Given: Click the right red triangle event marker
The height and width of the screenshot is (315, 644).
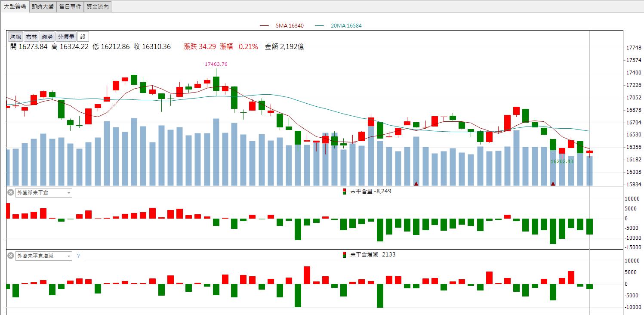Looking at the screenshot, I should coord(553,184).
